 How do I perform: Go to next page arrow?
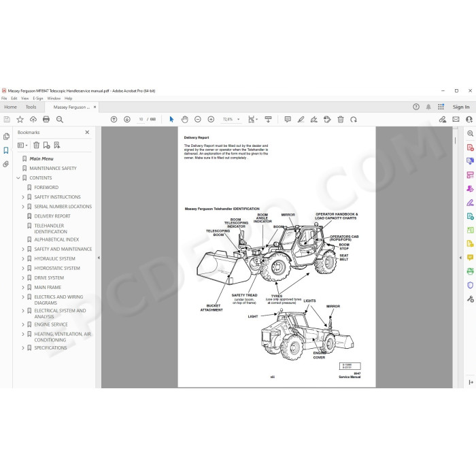[x=127, y=119]
